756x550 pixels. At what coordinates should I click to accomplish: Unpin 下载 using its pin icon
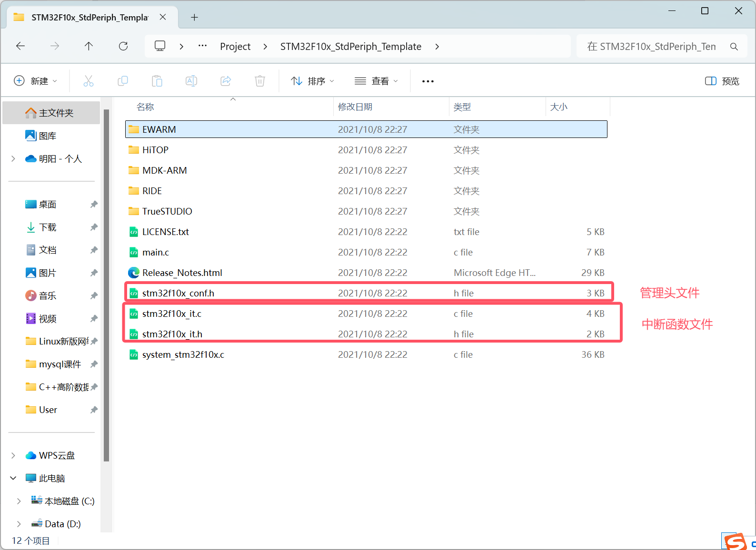click(x=94, y=227)
